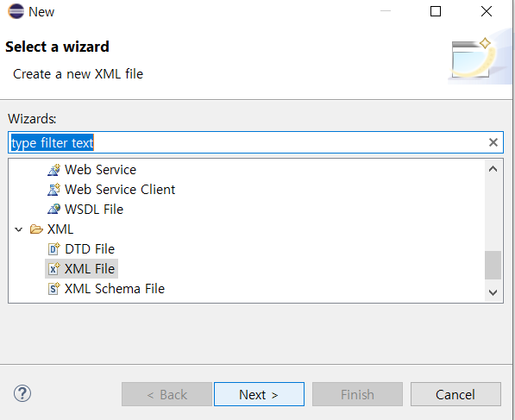Click the wizard list scrollbar thumb

pyautogui.click(x=493, y=266)
